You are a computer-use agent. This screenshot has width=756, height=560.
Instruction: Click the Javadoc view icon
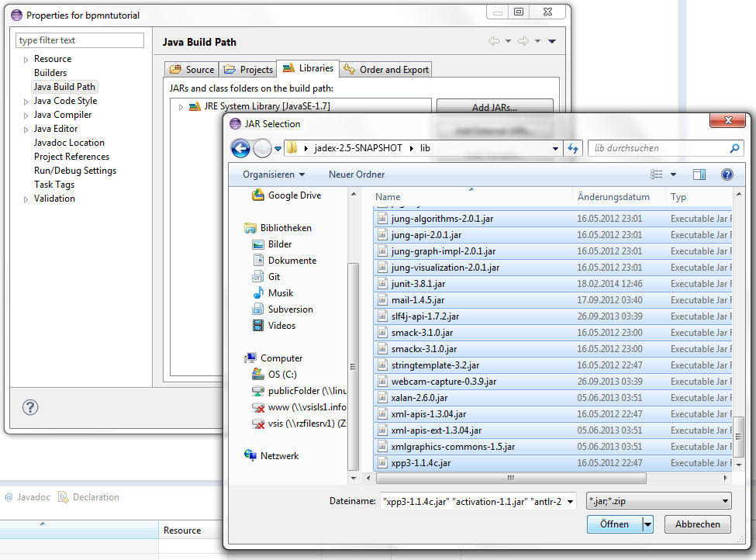click(x=8, y=497)
